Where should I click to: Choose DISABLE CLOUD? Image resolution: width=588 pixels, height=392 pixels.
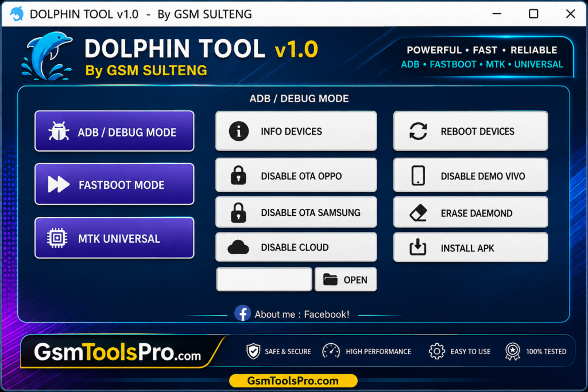(x=296, y=247)
